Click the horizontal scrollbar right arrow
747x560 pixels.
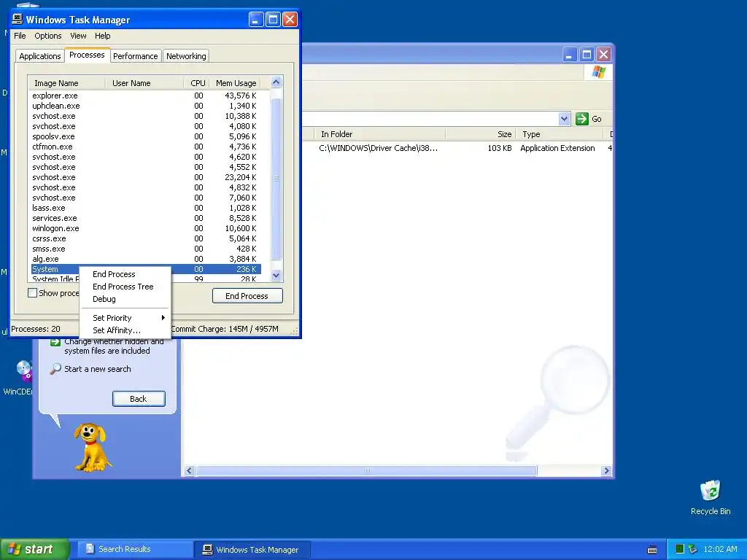[606, 470]
